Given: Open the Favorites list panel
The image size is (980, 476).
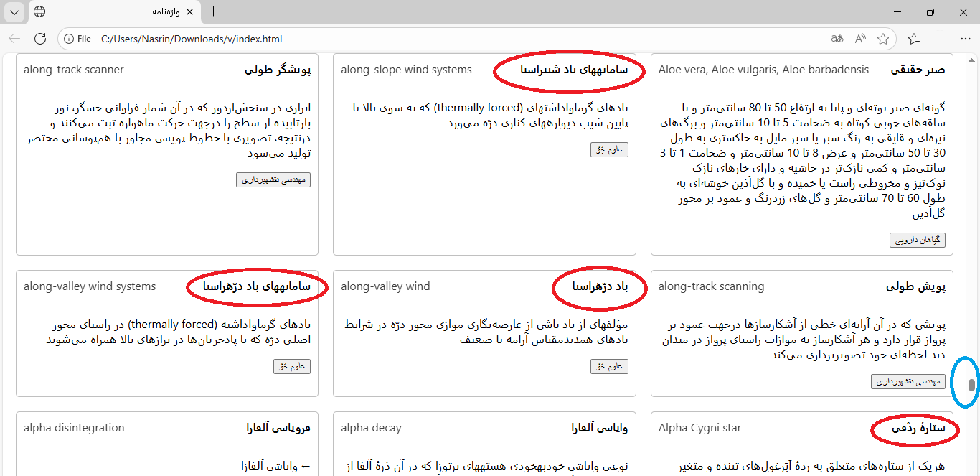Looking at the screenshot, I should [x=913, y=39].
